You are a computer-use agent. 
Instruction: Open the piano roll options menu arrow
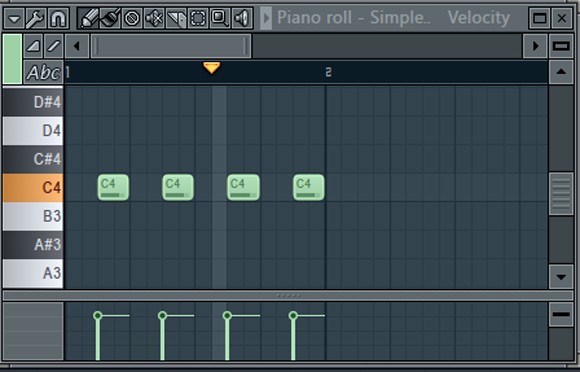click(x=14, y=18)
